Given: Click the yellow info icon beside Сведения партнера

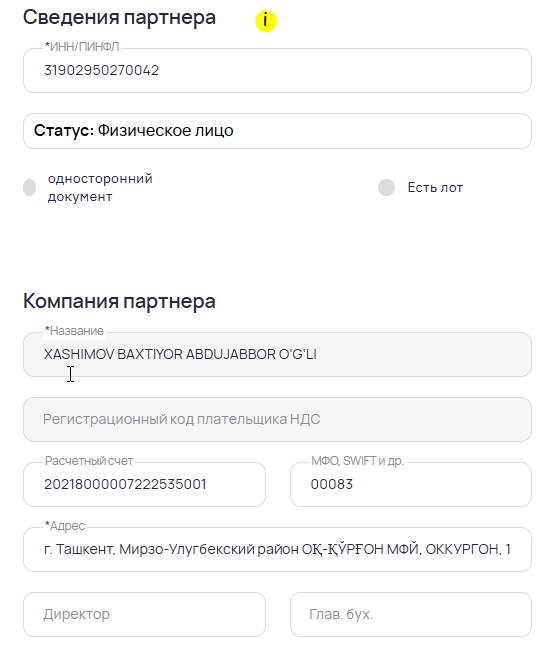Looking at the screenshot, I should 266,20.
